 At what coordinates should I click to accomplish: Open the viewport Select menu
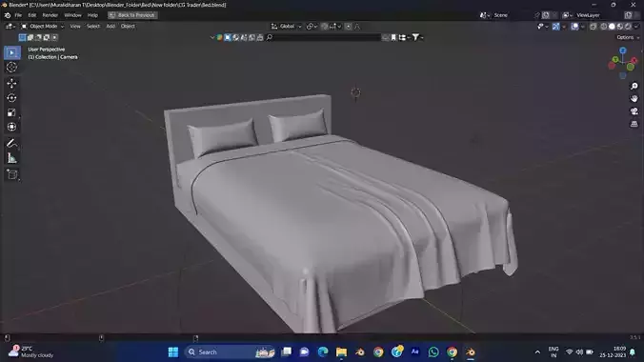click(x=92, y=27)
